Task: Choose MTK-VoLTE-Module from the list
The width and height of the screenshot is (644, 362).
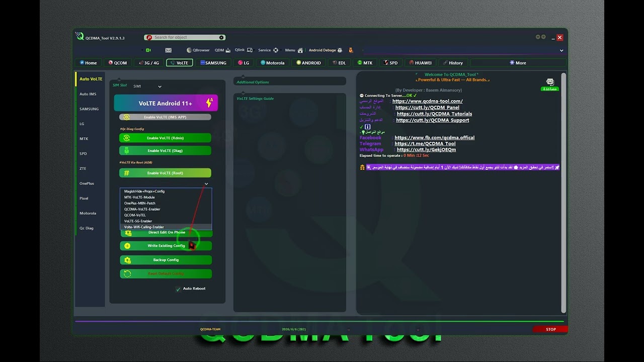Action: coord(166,198)
